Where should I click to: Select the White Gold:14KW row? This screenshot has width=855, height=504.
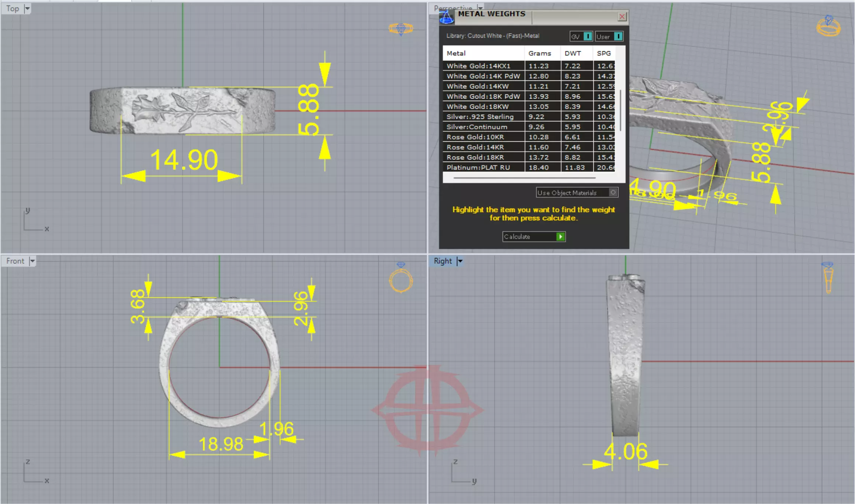[529, 86]
